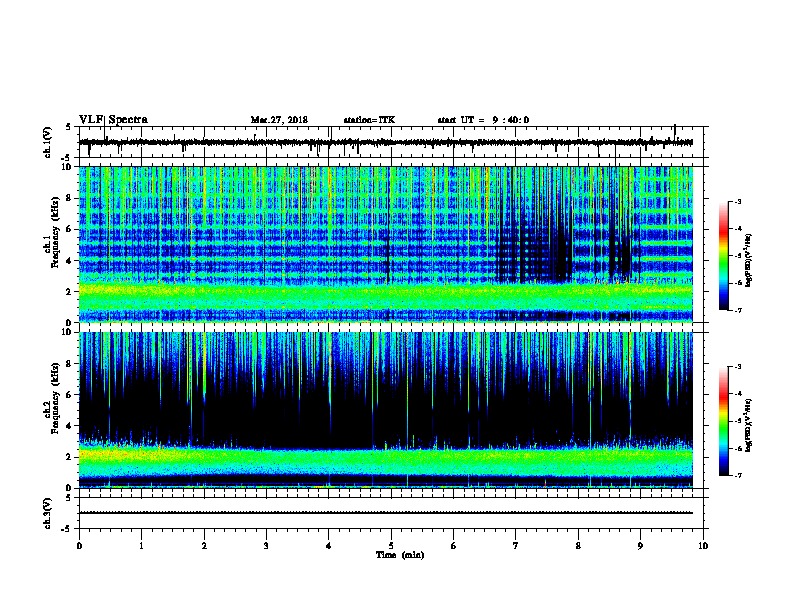The image size is (792, 612).
Task: Click the time axis tick label '7'
Action: (x=516, y=546)
